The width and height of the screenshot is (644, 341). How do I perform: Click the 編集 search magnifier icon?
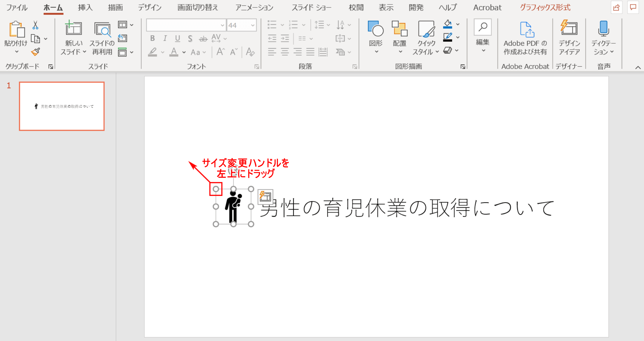[x=483, y=27]
